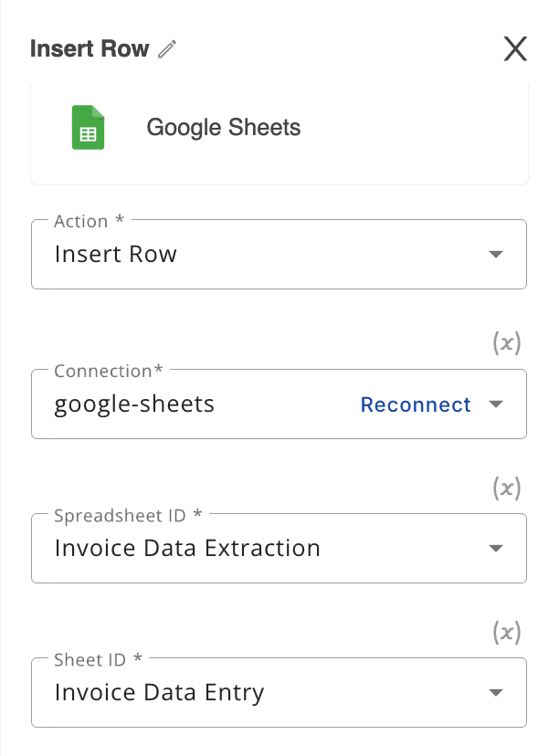
Task: Expand the Spreadsheet ID dropdown arrow
Action: coord(496,549)
